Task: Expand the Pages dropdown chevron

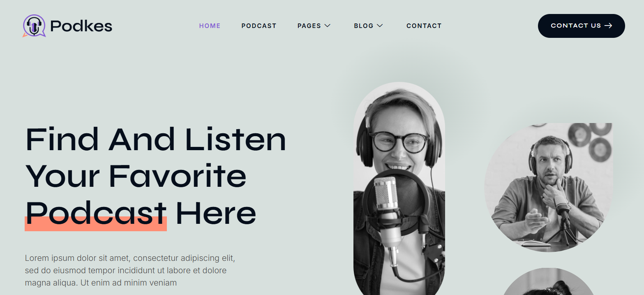Action: point(328,26)
